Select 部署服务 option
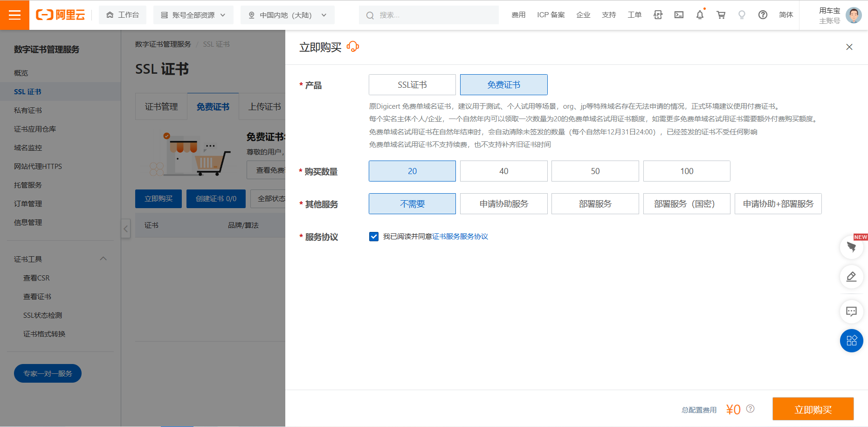868x427 pixels. click(595, 204)
